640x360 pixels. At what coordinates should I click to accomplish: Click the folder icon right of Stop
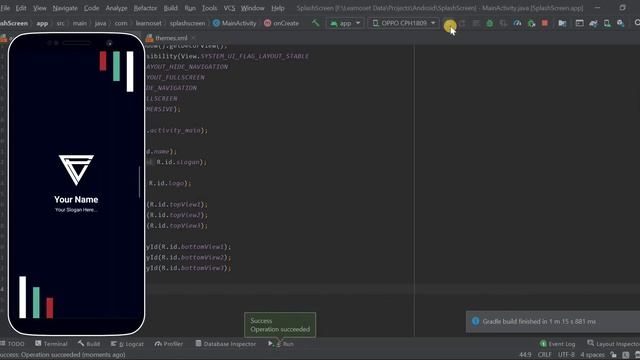[562, 24]
